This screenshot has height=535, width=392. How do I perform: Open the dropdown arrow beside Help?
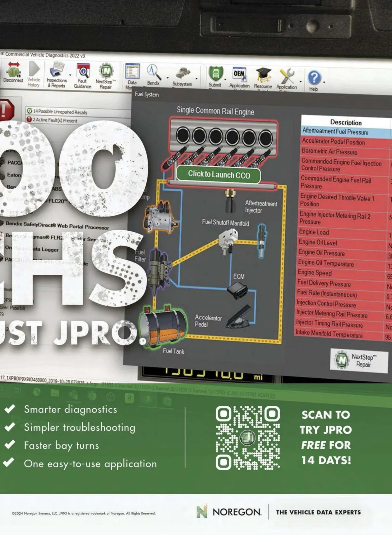[324, 82]
